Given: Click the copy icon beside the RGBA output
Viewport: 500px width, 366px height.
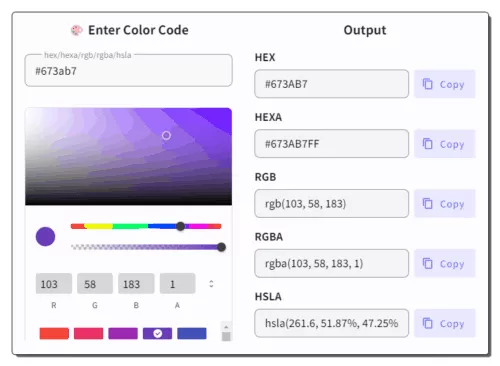Looking at the screenshot, I should 427,263.
